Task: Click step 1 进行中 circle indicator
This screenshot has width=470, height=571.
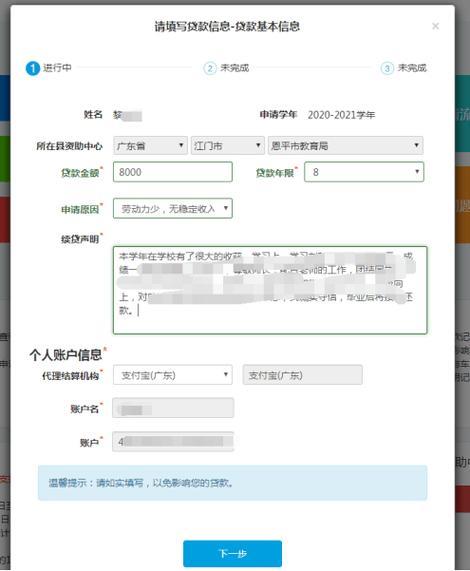Action: coord(32,68)
